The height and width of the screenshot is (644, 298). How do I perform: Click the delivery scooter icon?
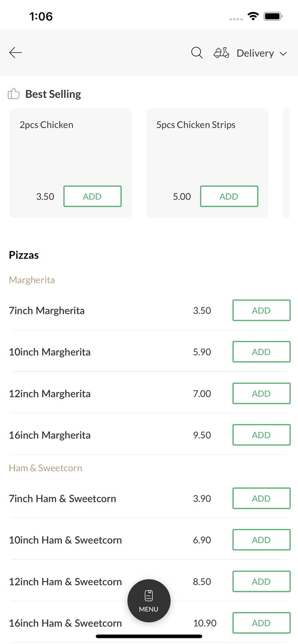click(x=221, y=53)
